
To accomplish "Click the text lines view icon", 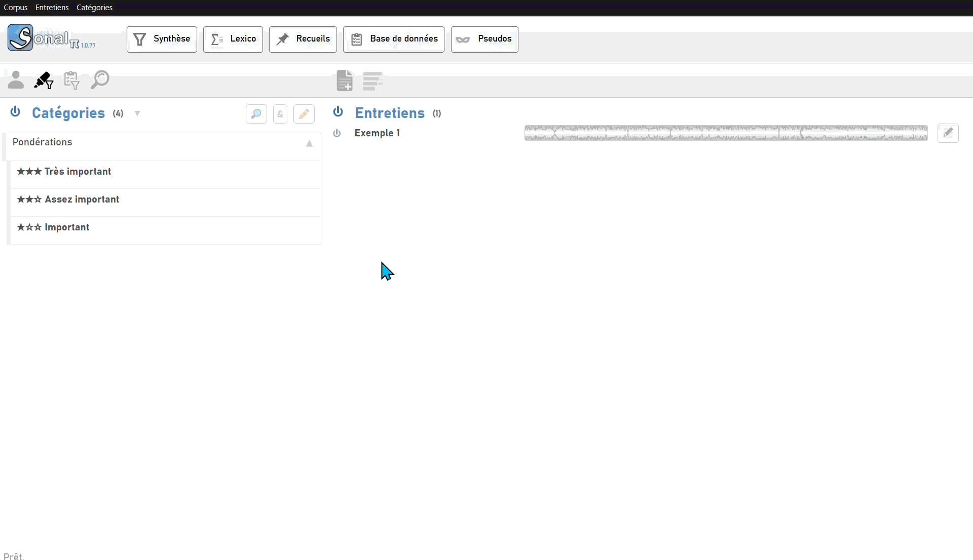I will click(372, 81).
